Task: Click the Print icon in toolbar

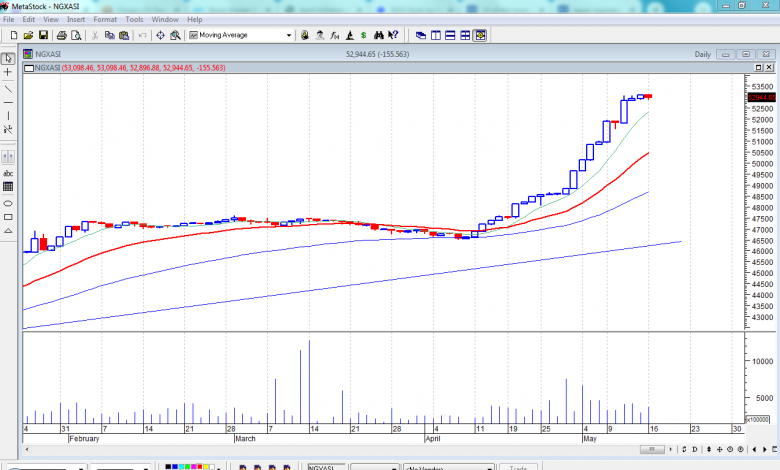Action: click(x=62, y=35)
